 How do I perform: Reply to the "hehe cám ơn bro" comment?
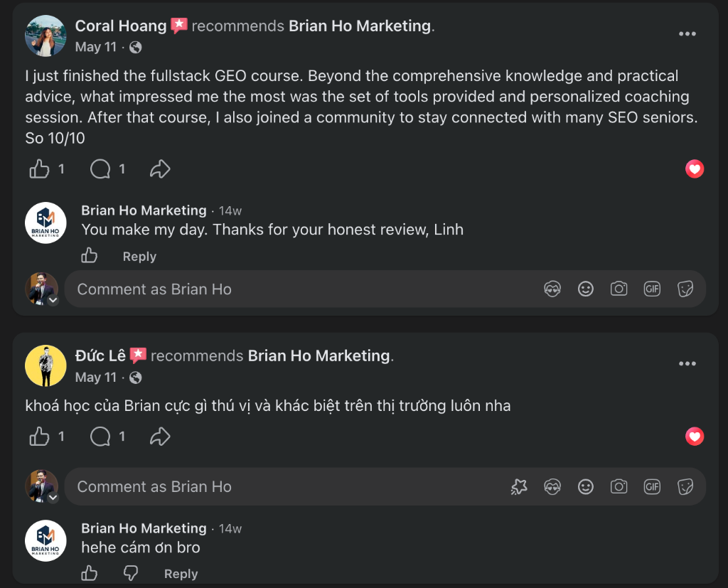tap(181, 574)
